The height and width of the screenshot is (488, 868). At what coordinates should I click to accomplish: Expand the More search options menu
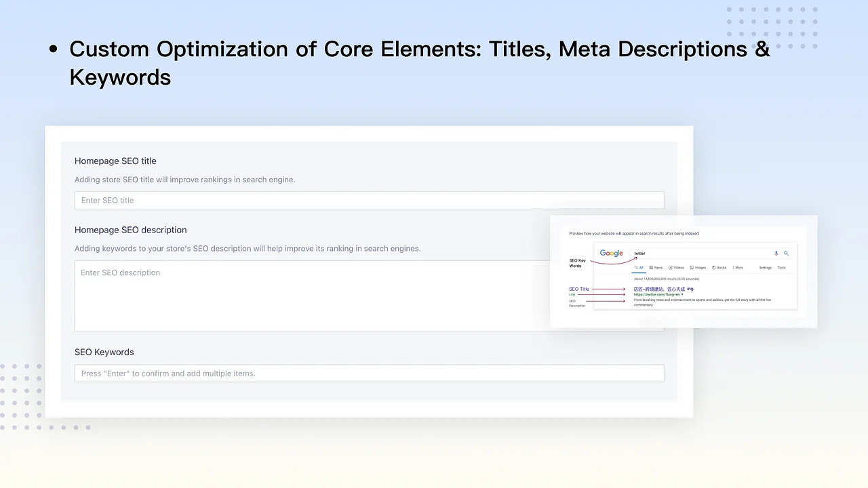point(738,268)
